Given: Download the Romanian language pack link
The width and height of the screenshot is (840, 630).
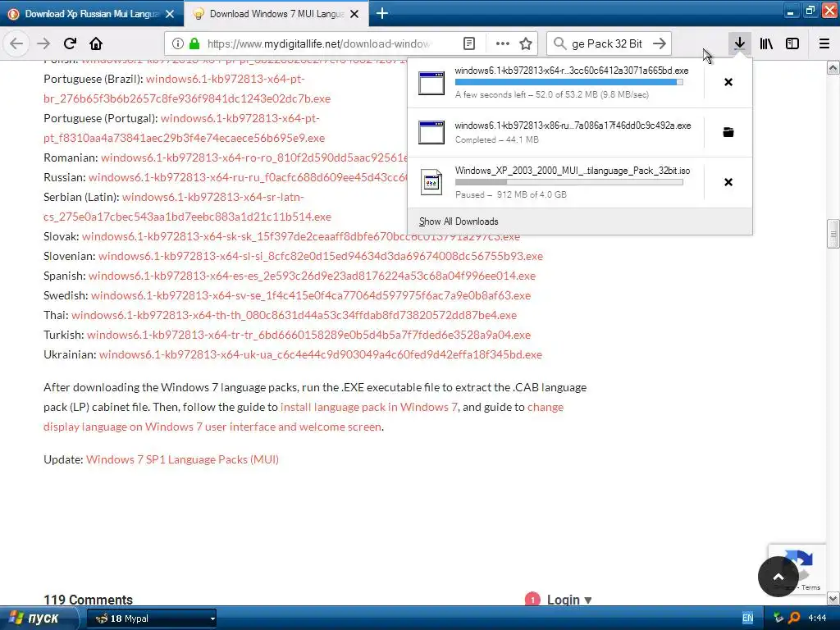Looking at the screenshot, I should (254, 157).
